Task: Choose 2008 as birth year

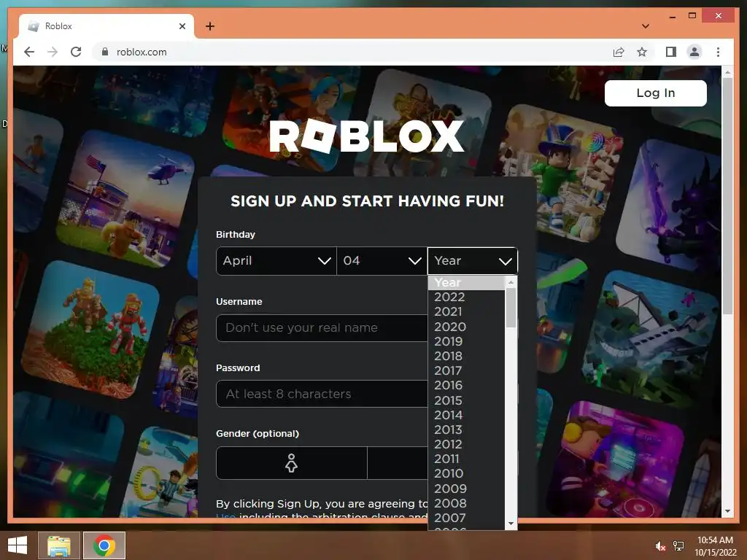Action: (x=467, y=503)
